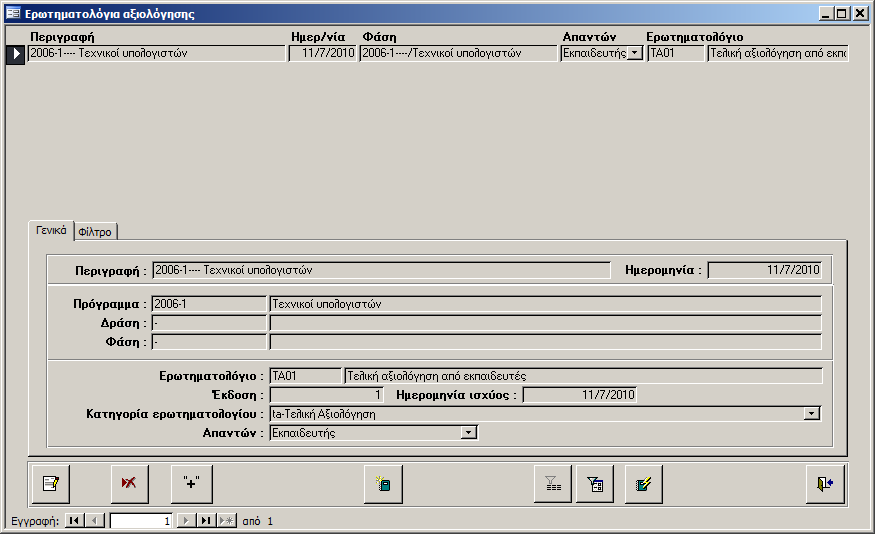Expand the Απαντών dropdown in the grid row
This screenshot has width=875, height=534.
[635, 54]
